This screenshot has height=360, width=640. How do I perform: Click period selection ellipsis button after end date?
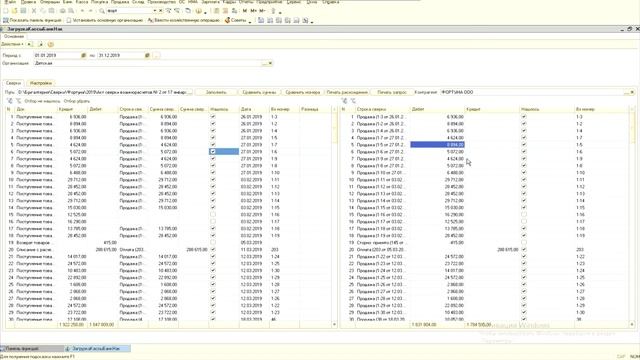[x=157, y=55]
